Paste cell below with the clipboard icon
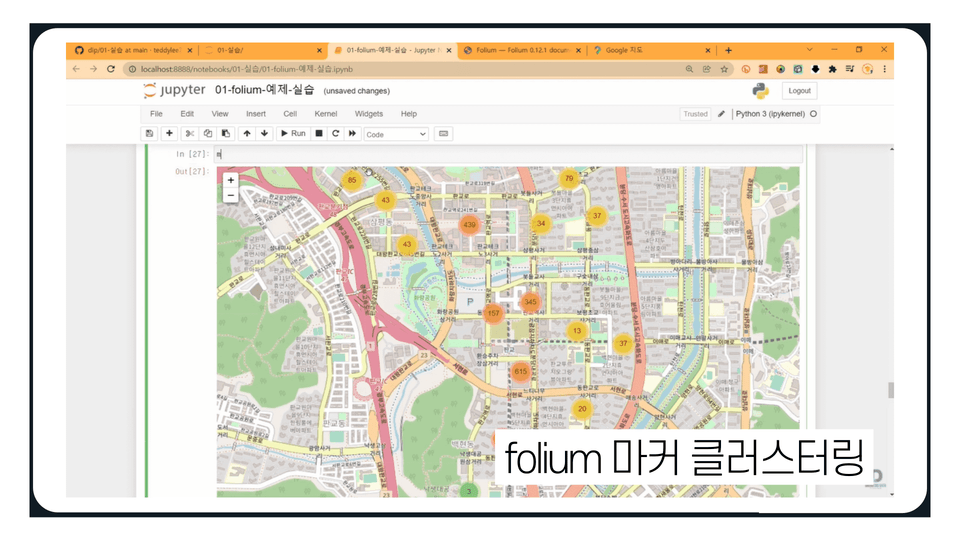This screenshot has height=540, width=960. click(x=225, y=133)
